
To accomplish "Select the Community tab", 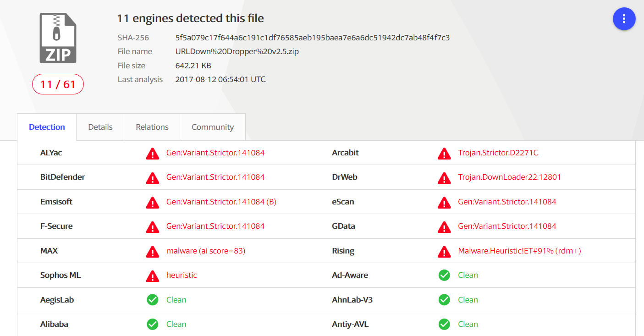I will pos(213,127).
